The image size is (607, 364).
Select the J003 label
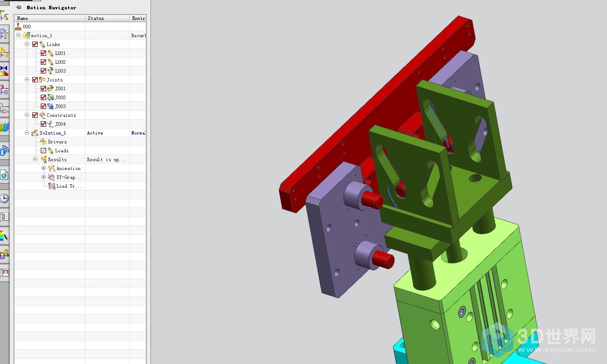coord(61,106)
